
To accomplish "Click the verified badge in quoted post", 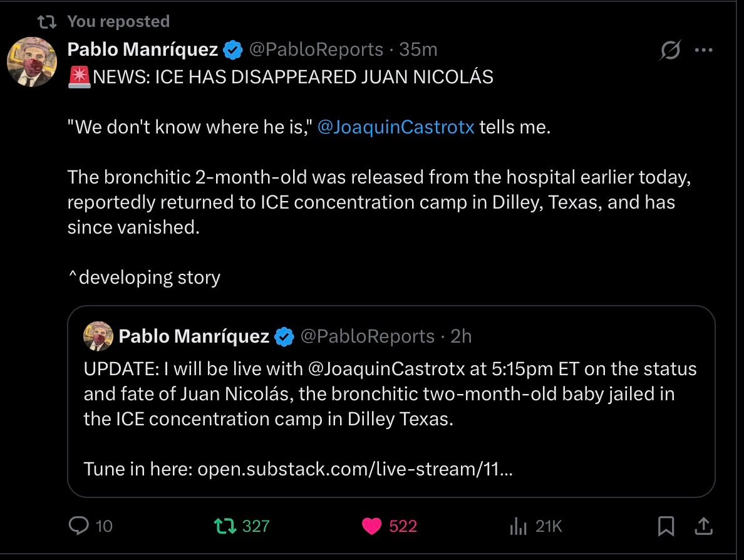I will tap(284, 337).
